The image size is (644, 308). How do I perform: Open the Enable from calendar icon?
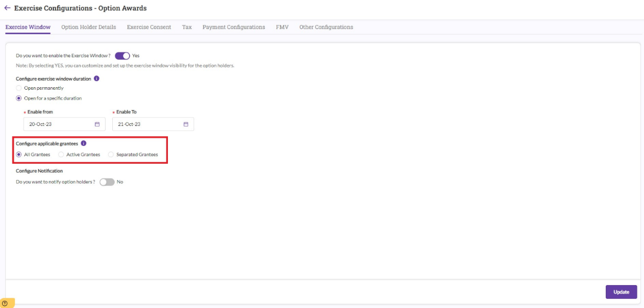tap(98, 123)
